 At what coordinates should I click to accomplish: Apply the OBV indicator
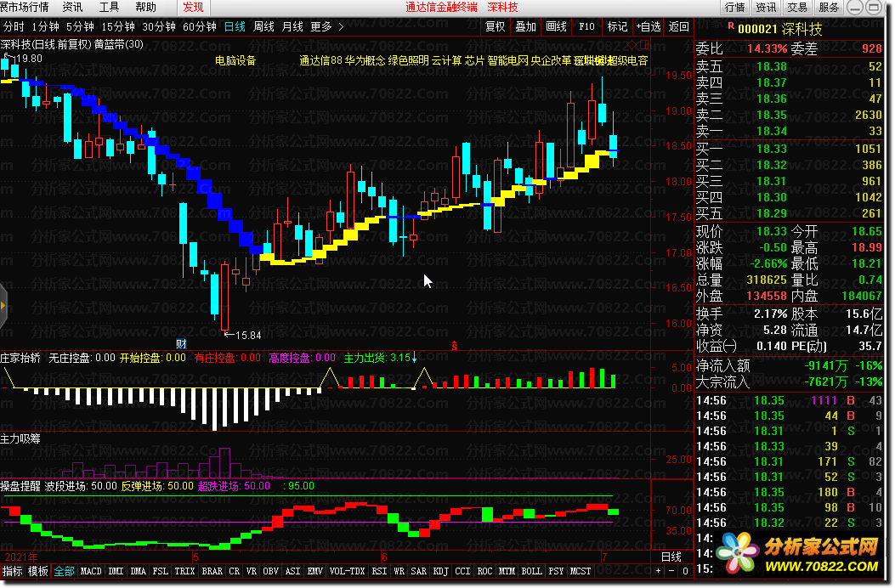[x=270, y=572]
